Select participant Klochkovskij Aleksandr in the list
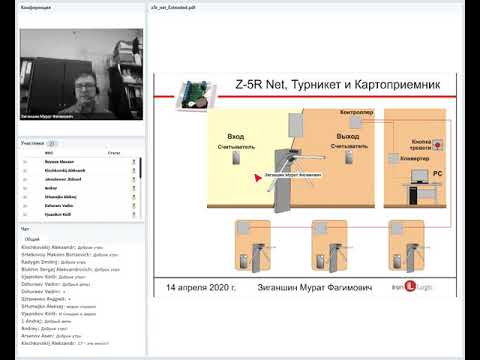Screen dimensions: 480x360 point(65,171)
